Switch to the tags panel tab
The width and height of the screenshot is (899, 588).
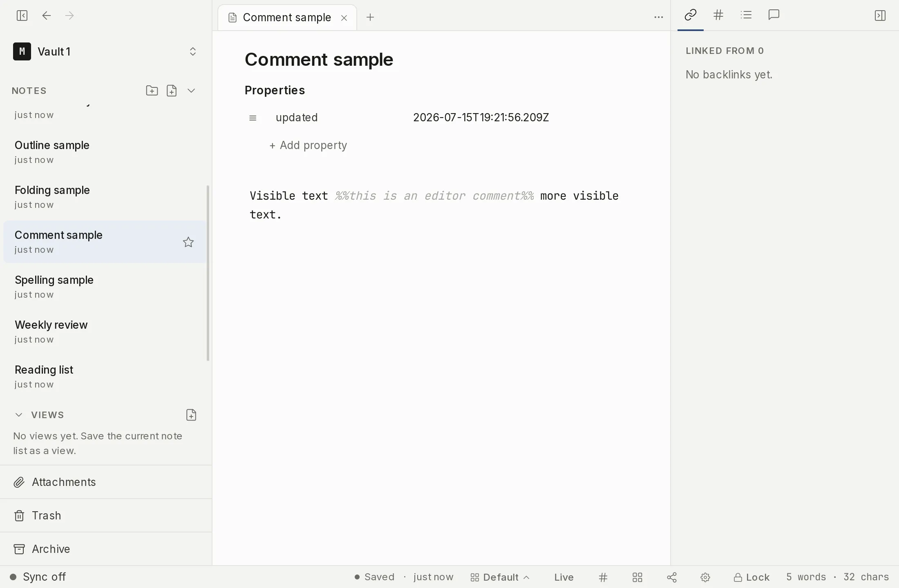tap(718, 15)
